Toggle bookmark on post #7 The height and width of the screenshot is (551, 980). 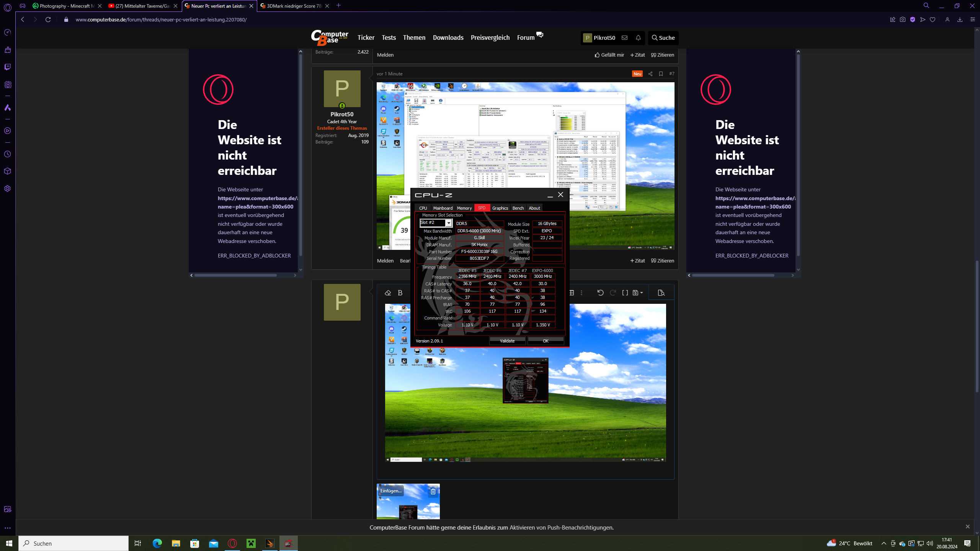pos(661,74)
